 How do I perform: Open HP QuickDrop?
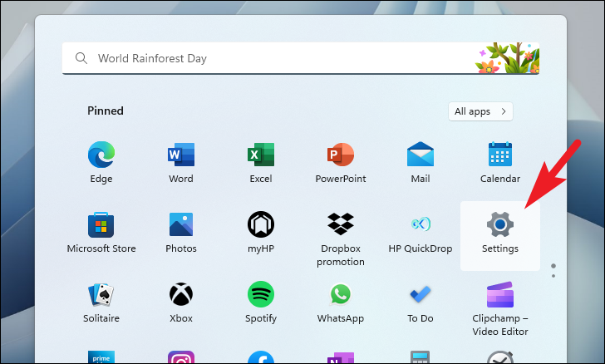[x=421, y=233]
